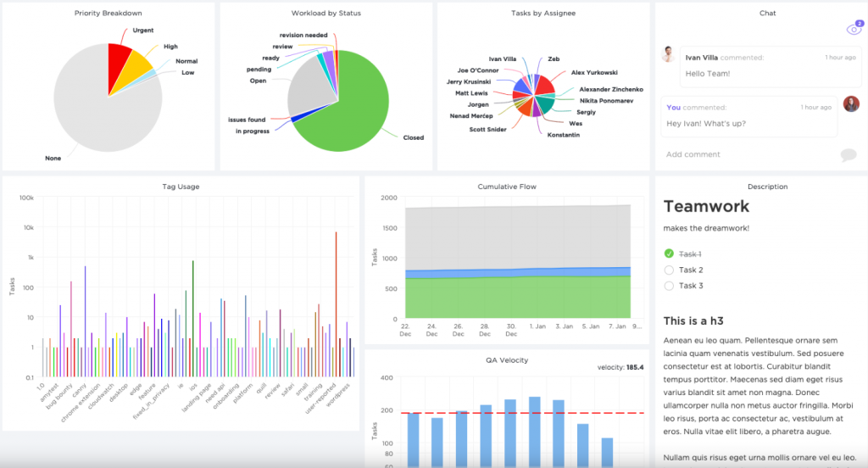
Task: Click the "Normal" priority label
Action: tap(186, 62)
